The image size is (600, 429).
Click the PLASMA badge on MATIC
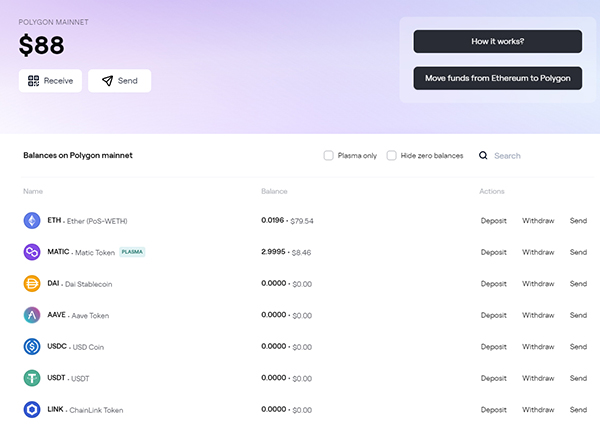(x=132, y=252)
